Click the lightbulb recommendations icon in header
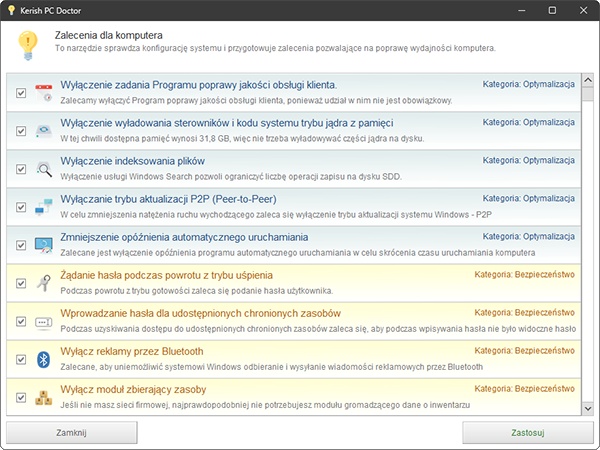600x450 pixels. click(28, 45)
